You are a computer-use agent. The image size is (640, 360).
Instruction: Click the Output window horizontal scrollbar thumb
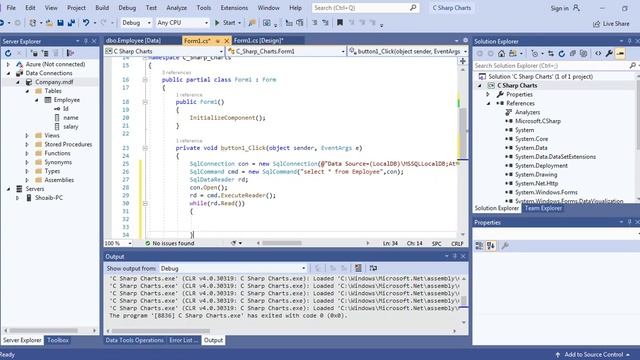click(x=160, y=331)
